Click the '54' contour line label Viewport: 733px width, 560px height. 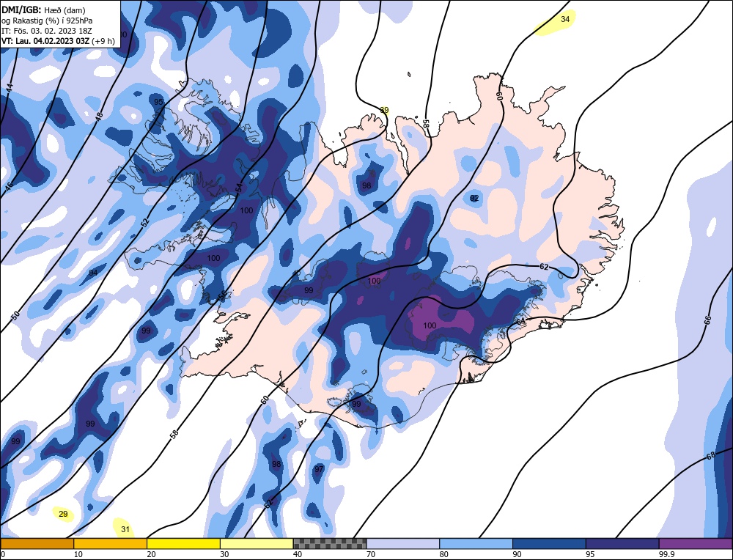coord(239,188)
